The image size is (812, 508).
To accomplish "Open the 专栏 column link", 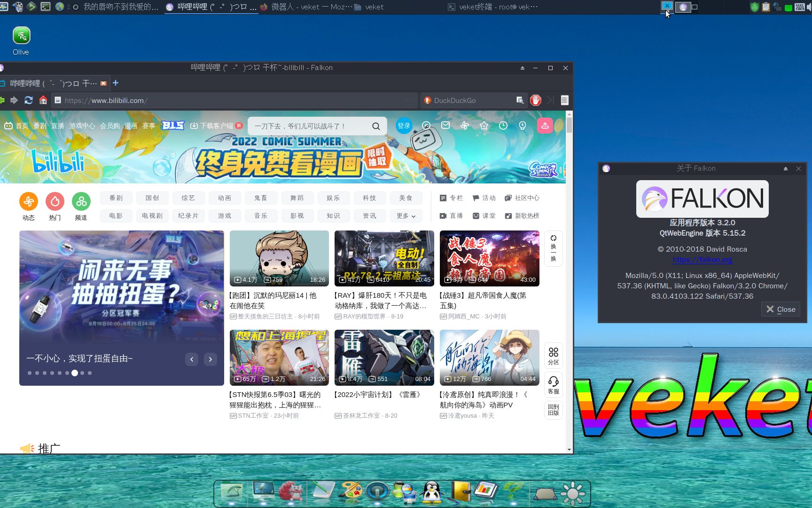I will click(x=451, y=198).
